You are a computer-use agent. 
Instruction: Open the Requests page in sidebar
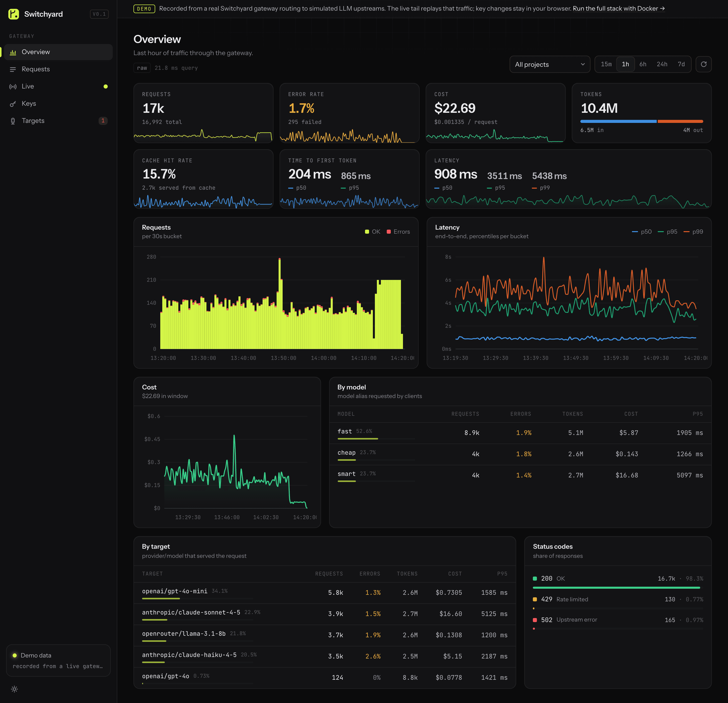coord(58,69)
